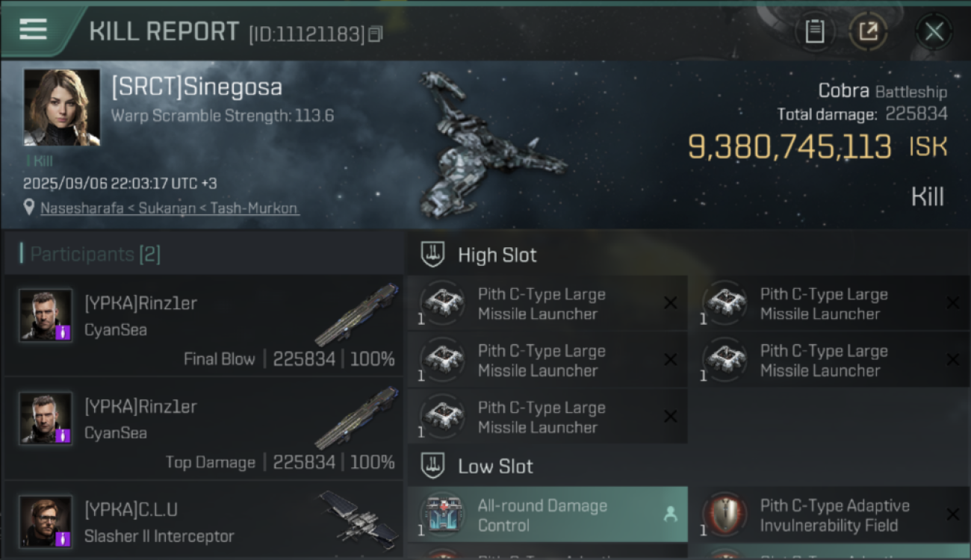Open Rinzler's Final Blow participant entry
Screen dimensions: 971x560
203,325
